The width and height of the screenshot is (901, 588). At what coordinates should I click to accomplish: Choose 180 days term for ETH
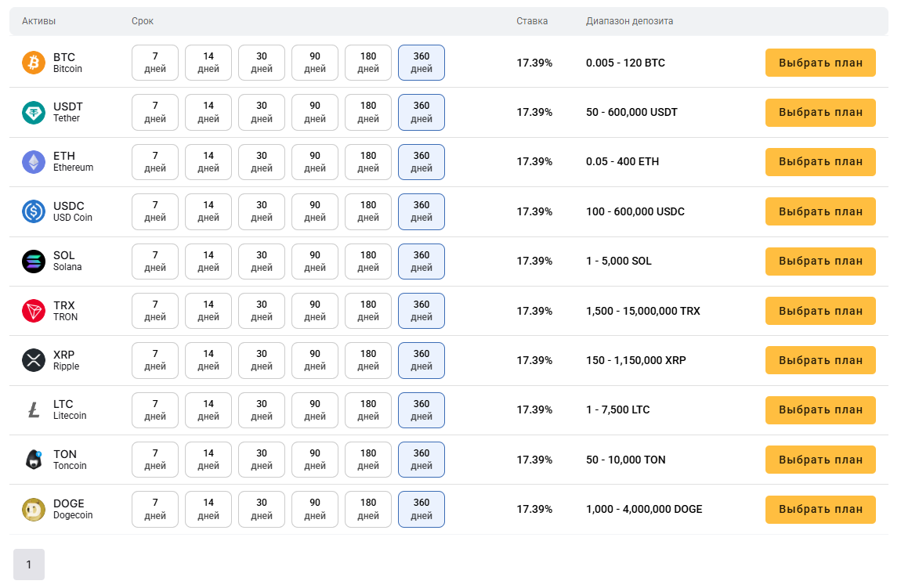368,161
